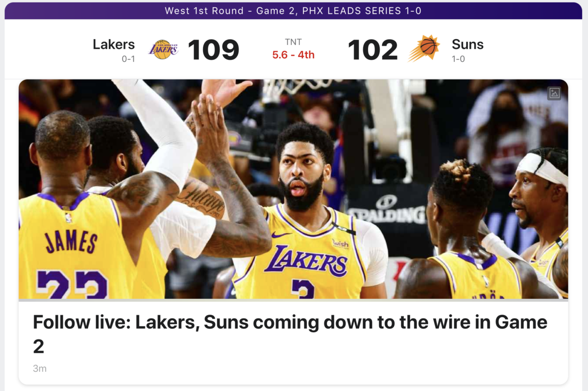Click the TNT broadcast label

click(x=293, y=42)
